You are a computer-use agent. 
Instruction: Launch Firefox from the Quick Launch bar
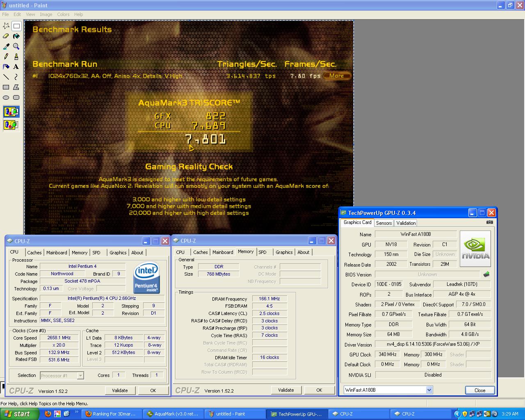(48, 414)
